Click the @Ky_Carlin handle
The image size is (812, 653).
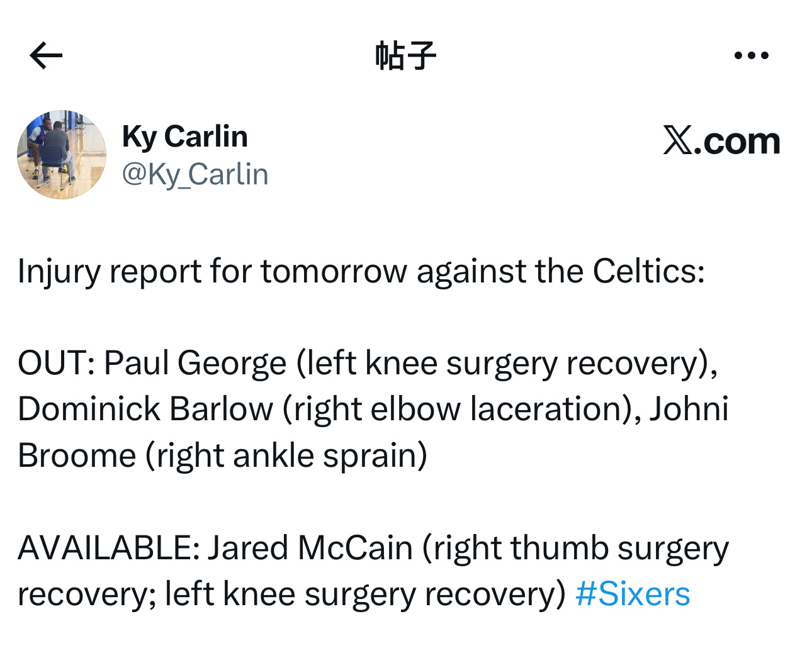tap(195, 174)
